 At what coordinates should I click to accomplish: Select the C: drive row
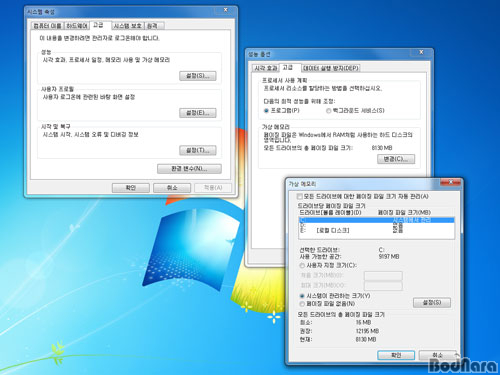(x=377, y=220)
